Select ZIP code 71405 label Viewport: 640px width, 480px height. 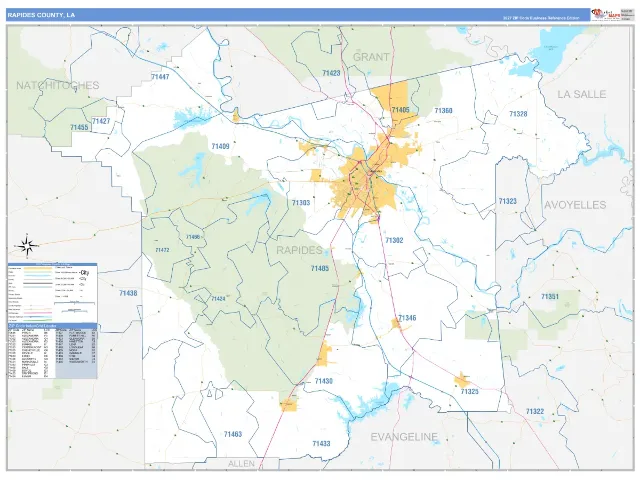tap(400, 110)
